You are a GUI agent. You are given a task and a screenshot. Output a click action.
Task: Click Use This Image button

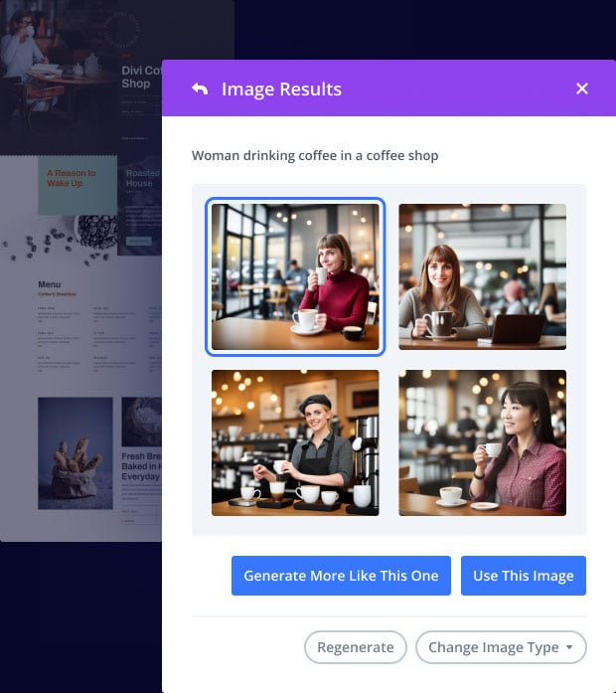coord(524,576)
